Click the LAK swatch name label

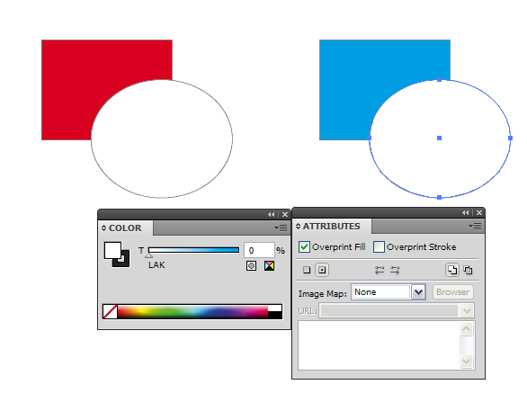[x=156, y=265]
